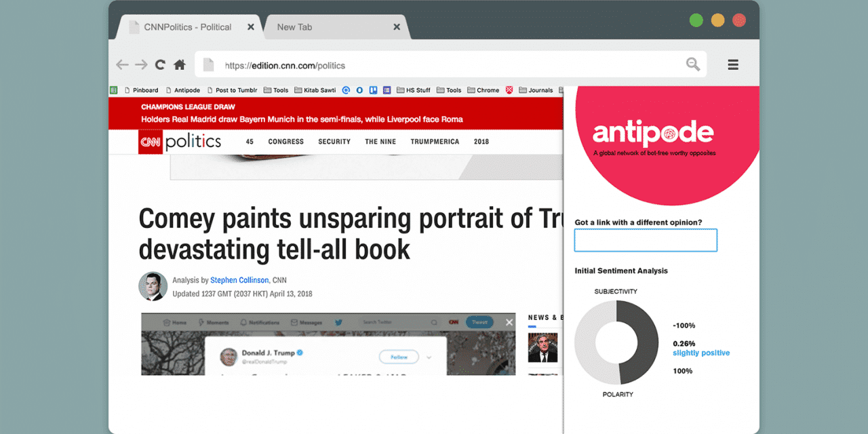Viewport: 868px width, 434px height.
Task: Go to the browser home icon
Action: [x=180, y=65]
